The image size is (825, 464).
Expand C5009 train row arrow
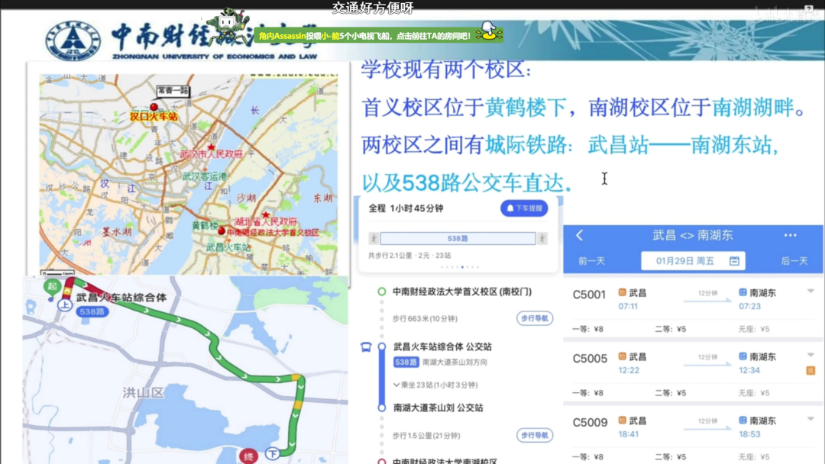point(811,419)
